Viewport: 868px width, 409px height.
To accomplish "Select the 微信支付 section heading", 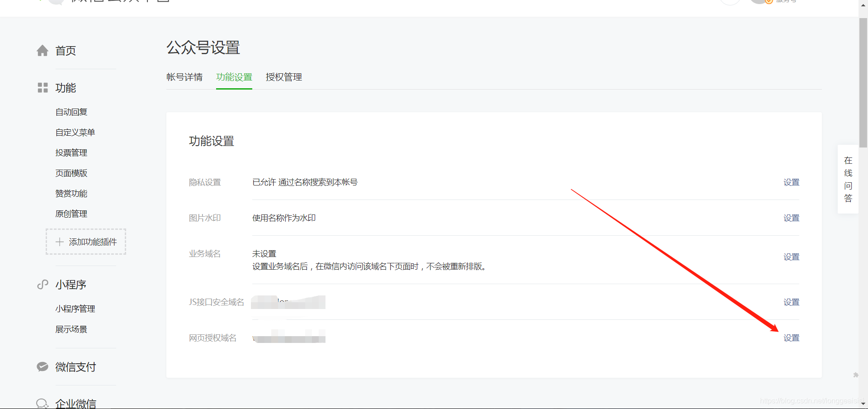I will coord(75,367).
